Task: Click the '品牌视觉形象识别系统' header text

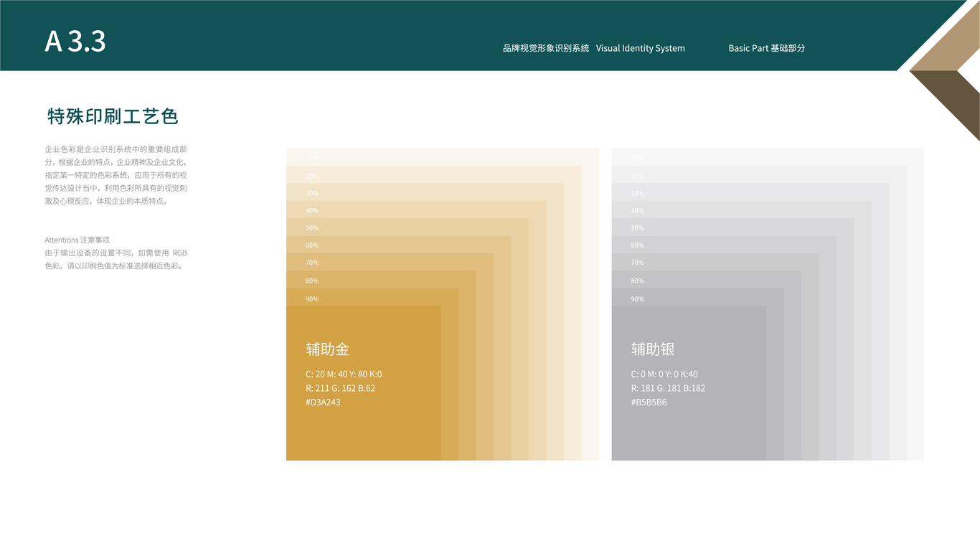Action: pos(546,48)
